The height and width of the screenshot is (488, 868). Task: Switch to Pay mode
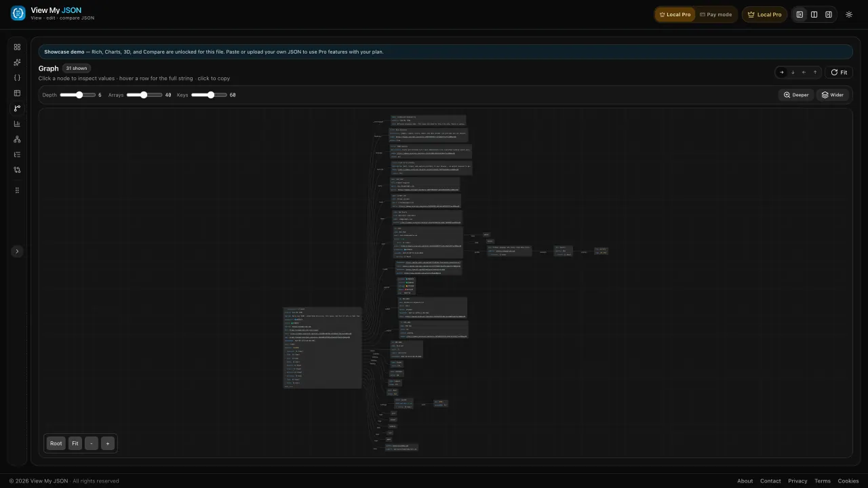click(716, 14)
